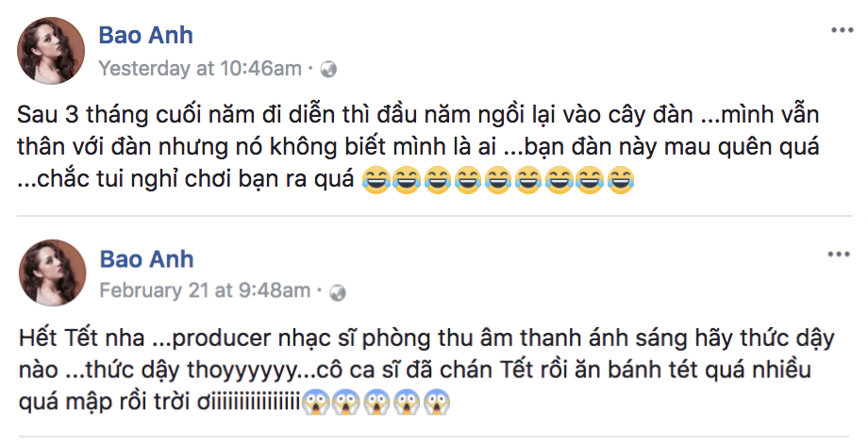Click the post text starting 'Sau 3 tháng cuối năm'
This screenshot has height=445, width=868.
[x=418, y=147]
